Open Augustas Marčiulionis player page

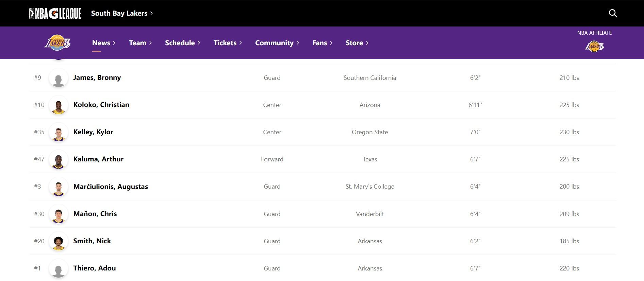click(111, 187)
